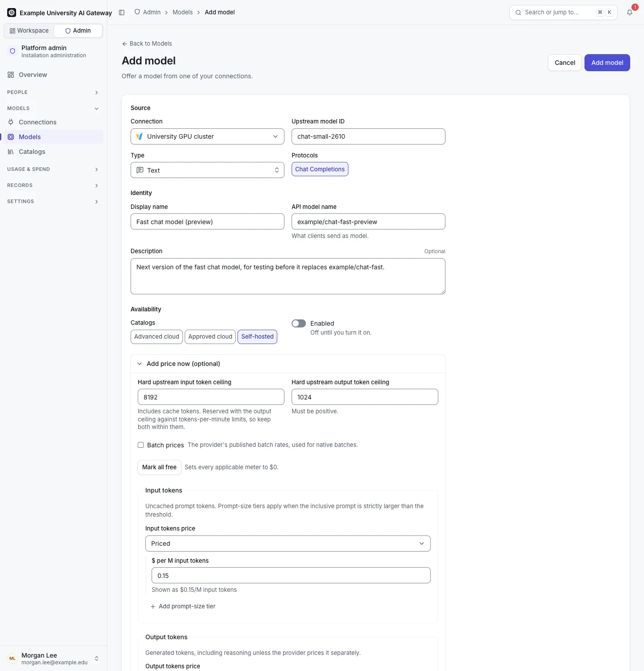This screenshot has width=644, height=671.
Task: Click the Connections plug icon
Action: click(x=11, y=122)
